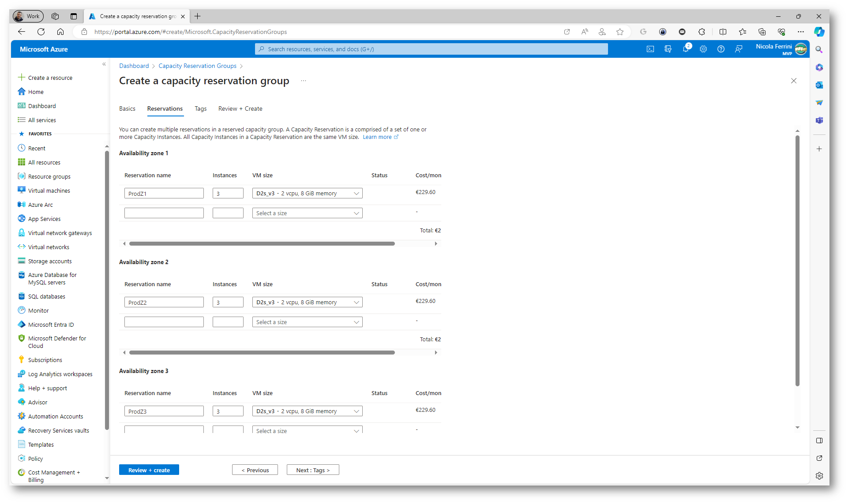Viewport: 848px width, 504px height.
Task: Click the Review + create button
Action: [149, 470]
